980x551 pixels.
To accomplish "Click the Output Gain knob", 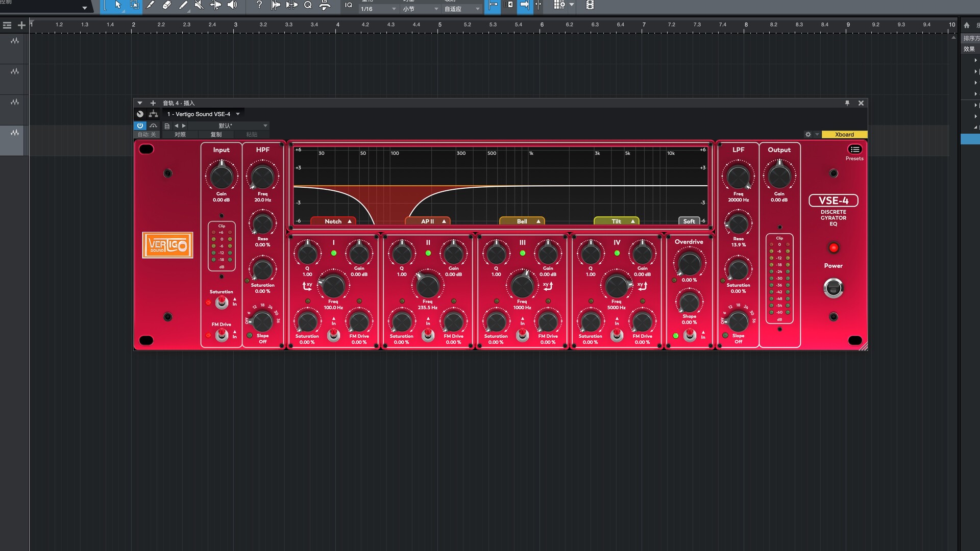I will [x=779, y=177].
